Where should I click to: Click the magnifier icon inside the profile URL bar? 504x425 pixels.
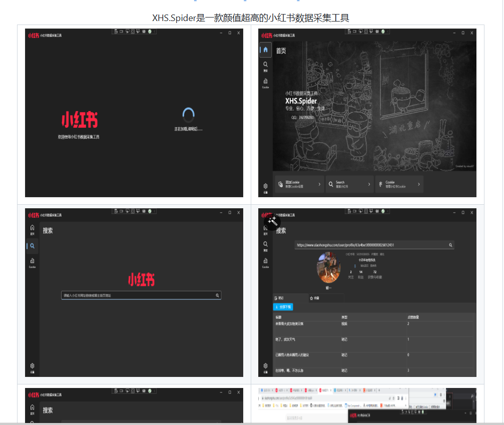click(450, 245)
